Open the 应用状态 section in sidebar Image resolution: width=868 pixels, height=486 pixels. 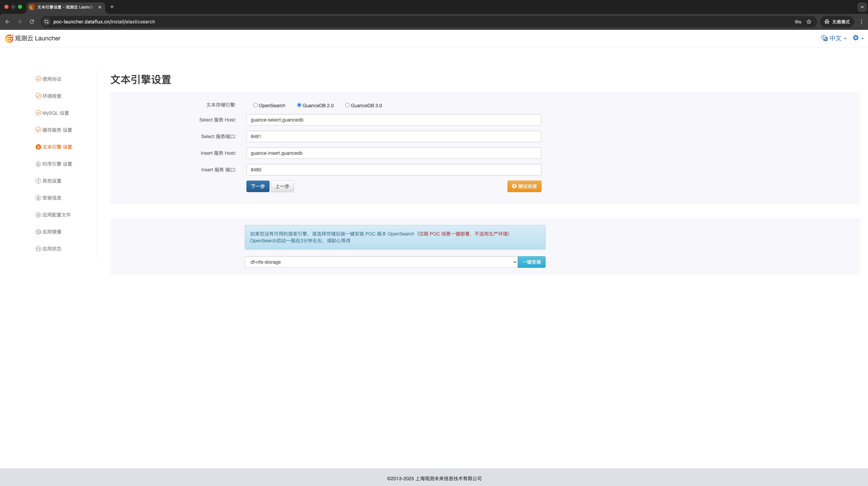coord(52,248)
